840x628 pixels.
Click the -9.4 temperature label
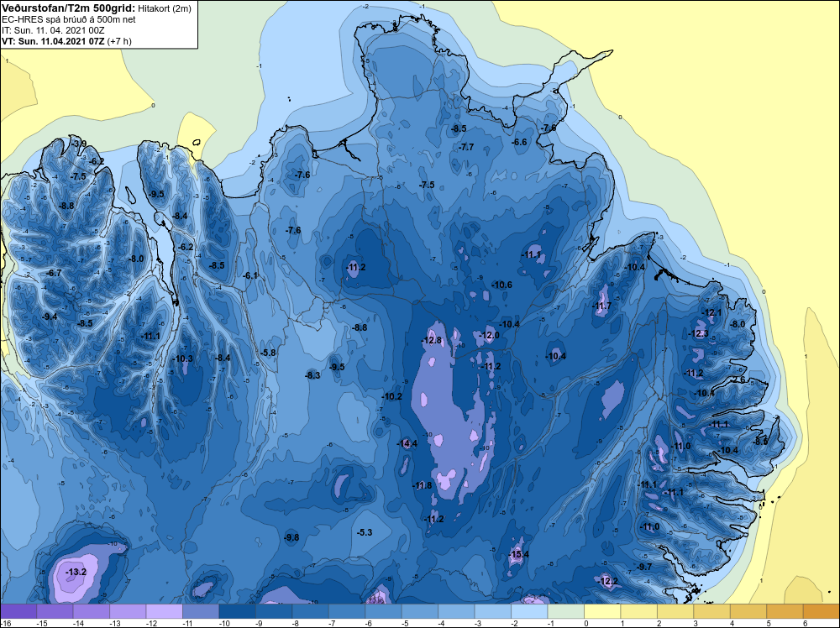[50, 317]
